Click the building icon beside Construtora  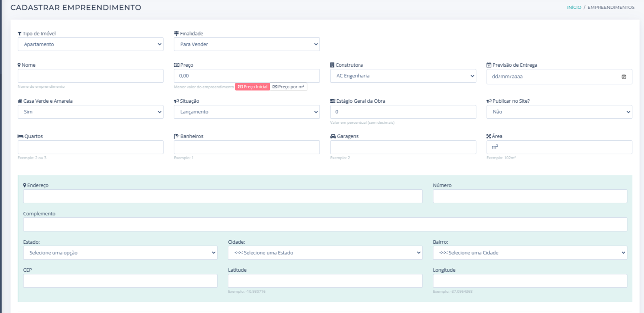point(332,65)
